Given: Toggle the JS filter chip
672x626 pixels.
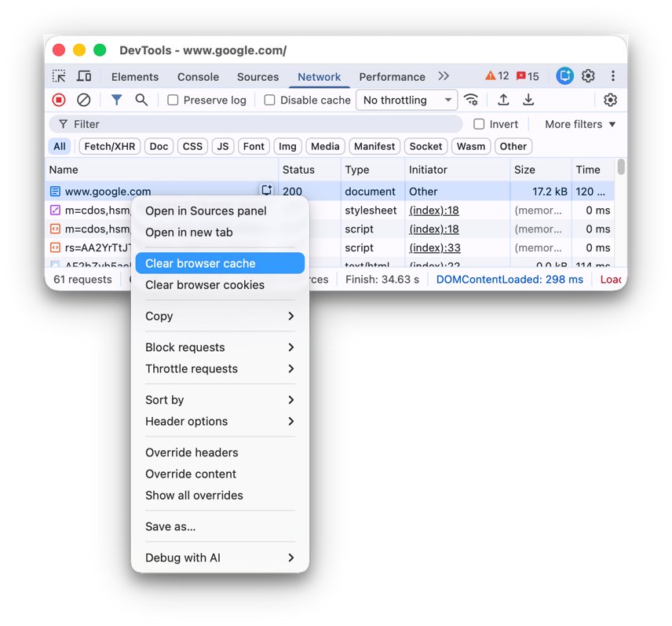Looking at the screenshot, I should (223, 146).
